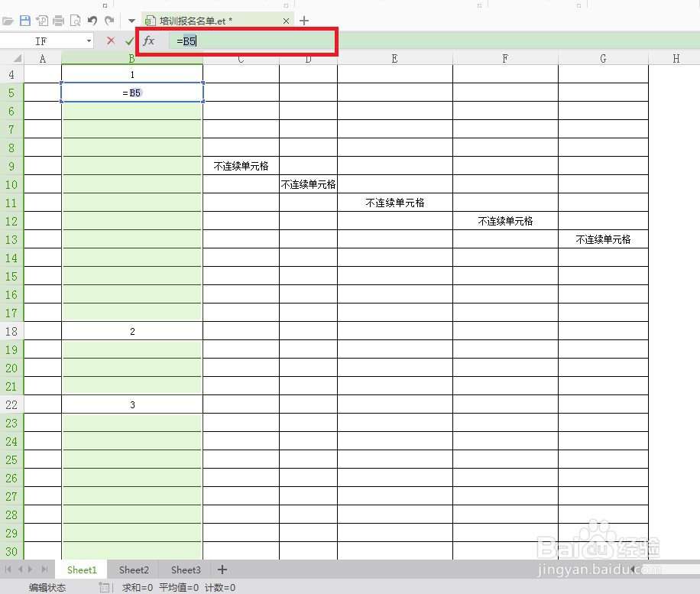Select column B header
This screenshot has width=700, height=594.
tap(131, 59)
